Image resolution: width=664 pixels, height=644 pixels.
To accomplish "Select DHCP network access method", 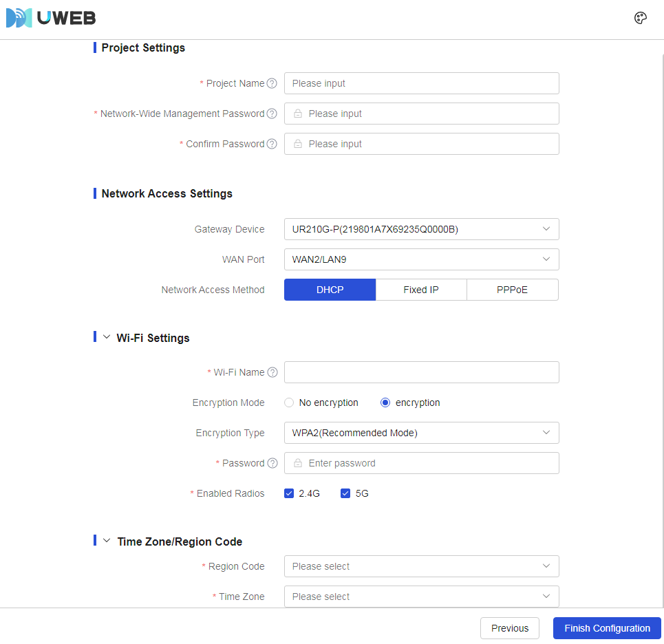I will pos(330,290).
